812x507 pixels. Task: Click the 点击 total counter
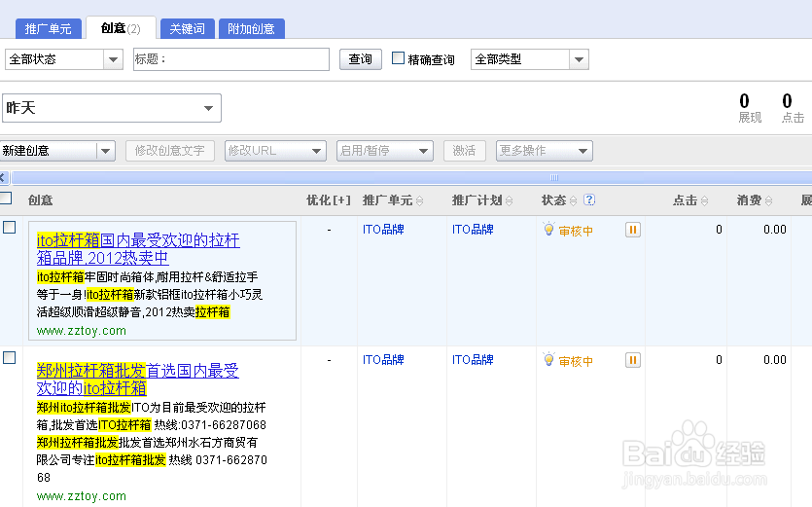tap(793, 108)
